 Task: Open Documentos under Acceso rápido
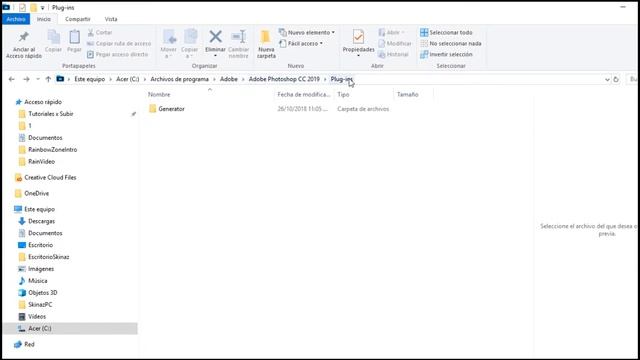tap(45, 138)
